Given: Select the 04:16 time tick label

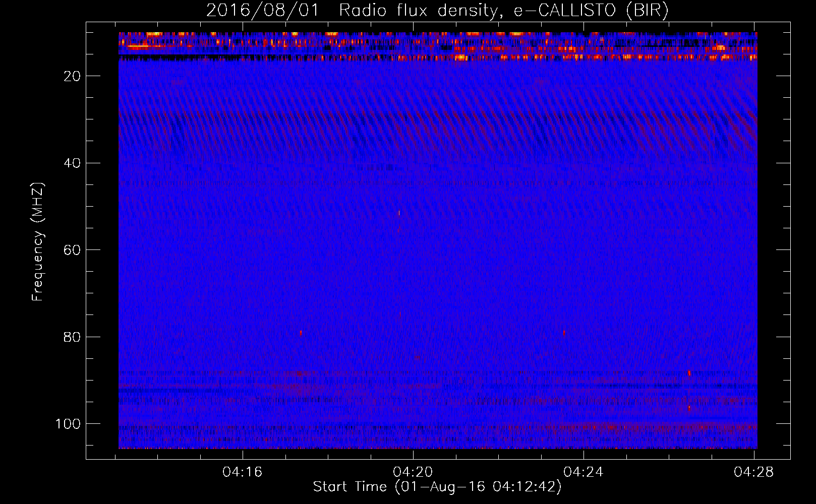Looking at the screenshot, I should click(243, 472).
